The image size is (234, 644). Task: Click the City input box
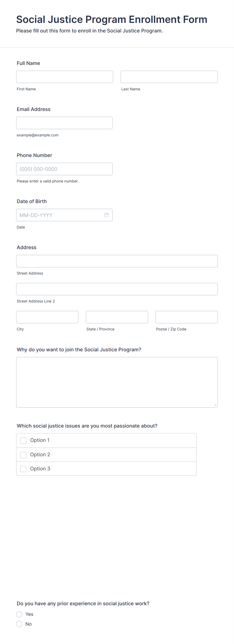pyautogui.click(x=47, y=317)
